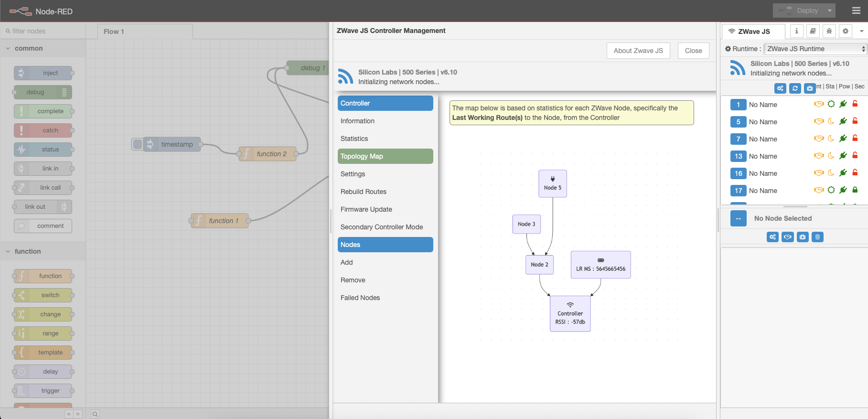Click the function 2 node on canvas
Screen dimensions: 868x419
(268, 154)
